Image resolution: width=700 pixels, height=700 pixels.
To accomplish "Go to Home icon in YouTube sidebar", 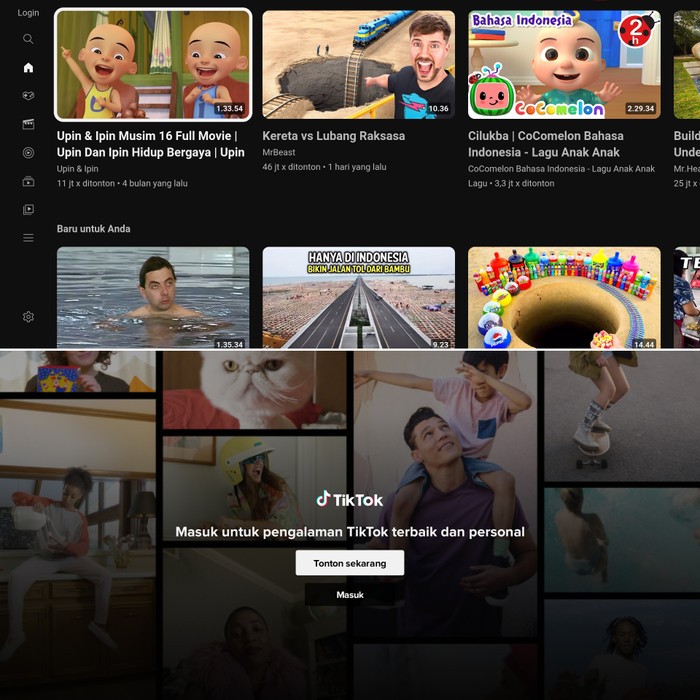I will tap(28, 67).
